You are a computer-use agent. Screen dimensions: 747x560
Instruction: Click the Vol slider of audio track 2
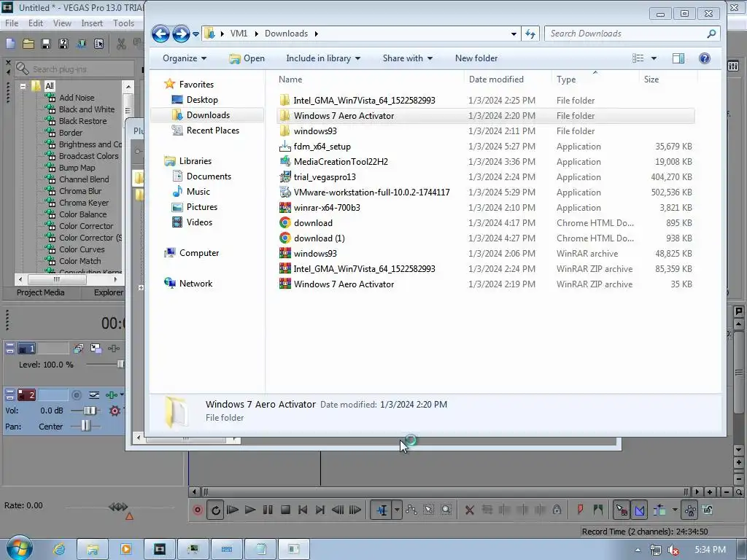point(89,411)
